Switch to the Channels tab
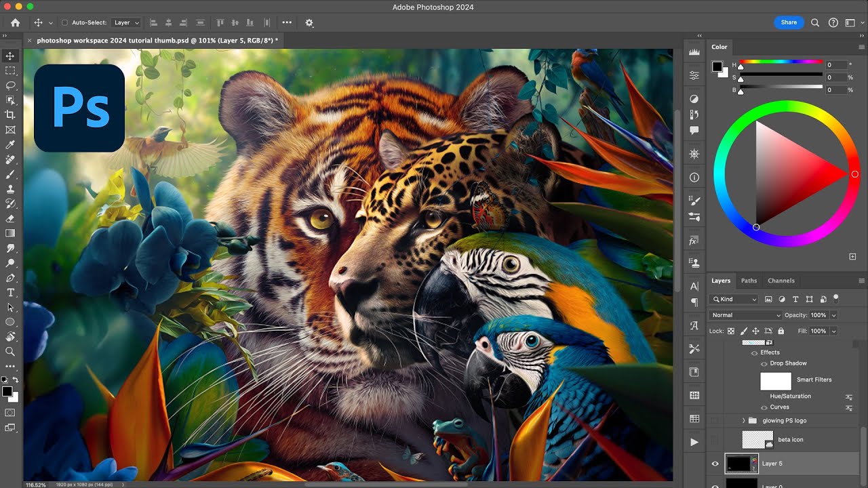 pos(781,281)
